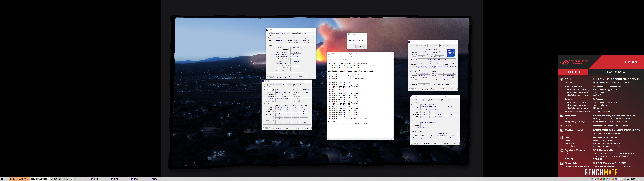Select Graphics tab in CPU-Z Memory window

pos(294,34)
